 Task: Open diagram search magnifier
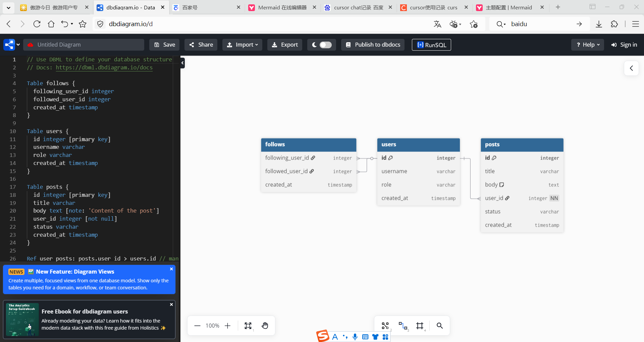coord(440,326)
